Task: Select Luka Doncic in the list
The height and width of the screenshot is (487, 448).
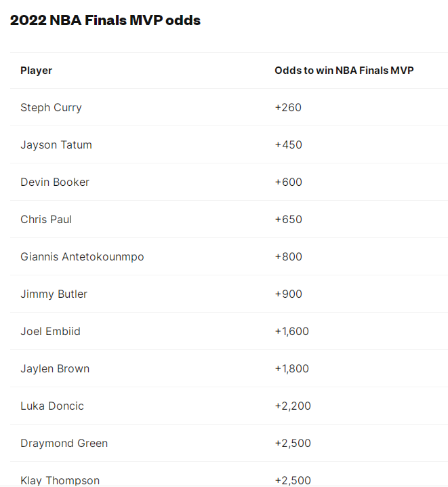Action: click(52, 406)
